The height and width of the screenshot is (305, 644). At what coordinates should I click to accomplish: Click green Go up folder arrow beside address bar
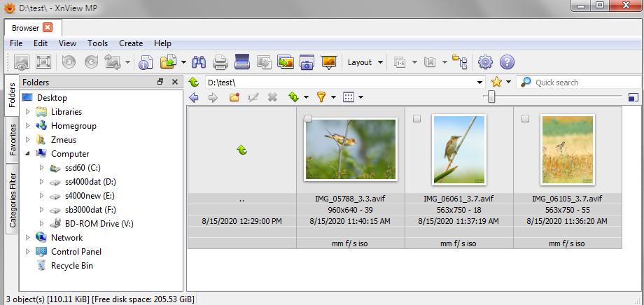click(194, 83)
